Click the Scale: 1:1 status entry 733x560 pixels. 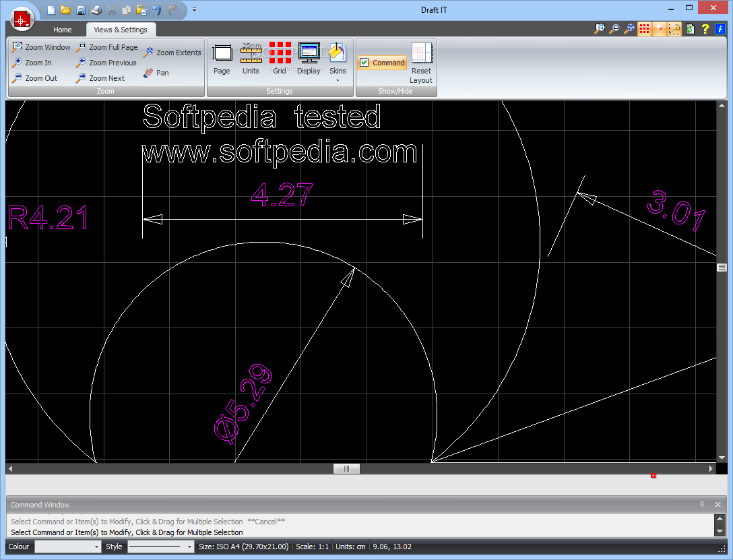tap(313, 547)
